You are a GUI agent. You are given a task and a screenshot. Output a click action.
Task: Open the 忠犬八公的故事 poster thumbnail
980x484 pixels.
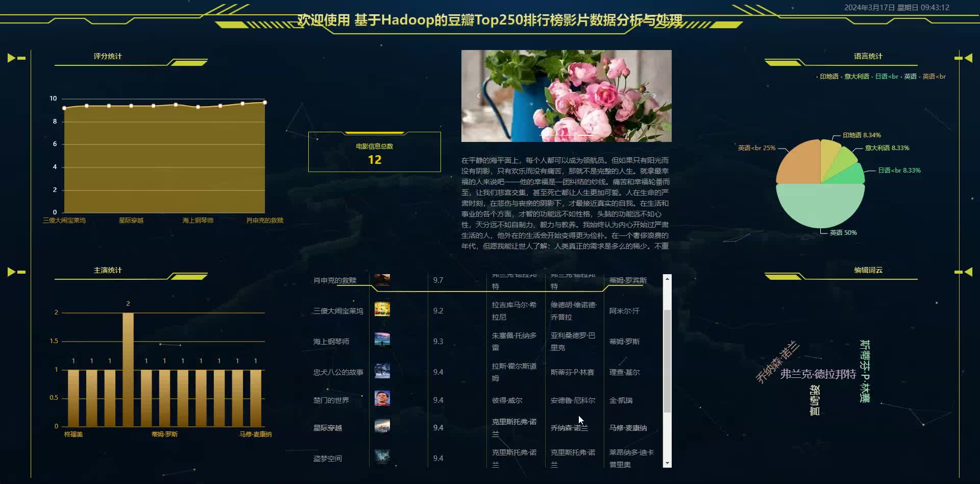[x=382, y=371]
